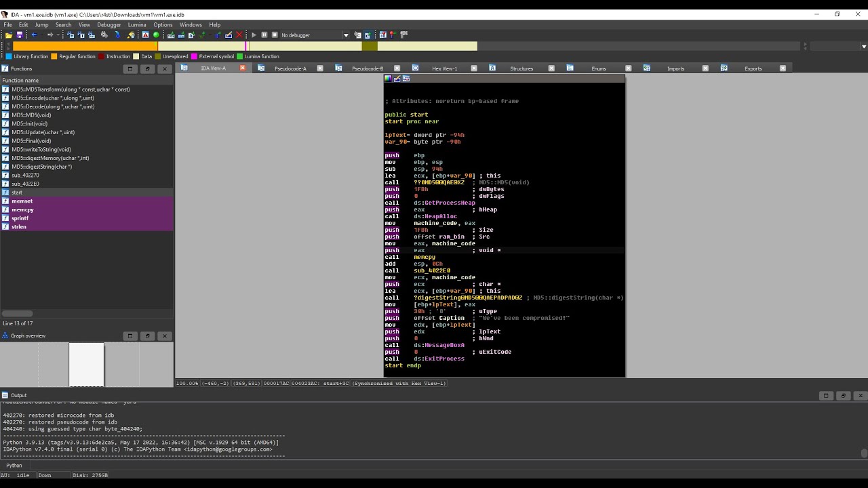Click the red warning triangle toolbar icon
The image size is (868, 488).
click(145, 35)
